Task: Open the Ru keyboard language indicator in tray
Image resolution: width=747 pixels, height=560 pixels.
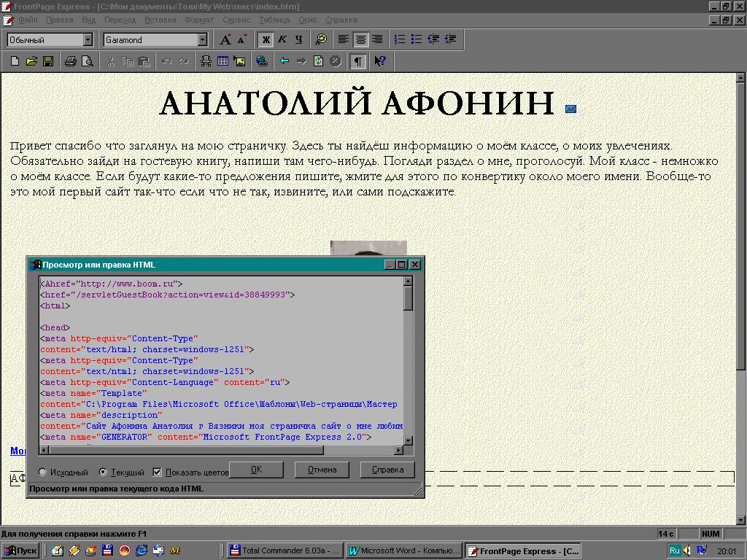Action: (675, 551)
